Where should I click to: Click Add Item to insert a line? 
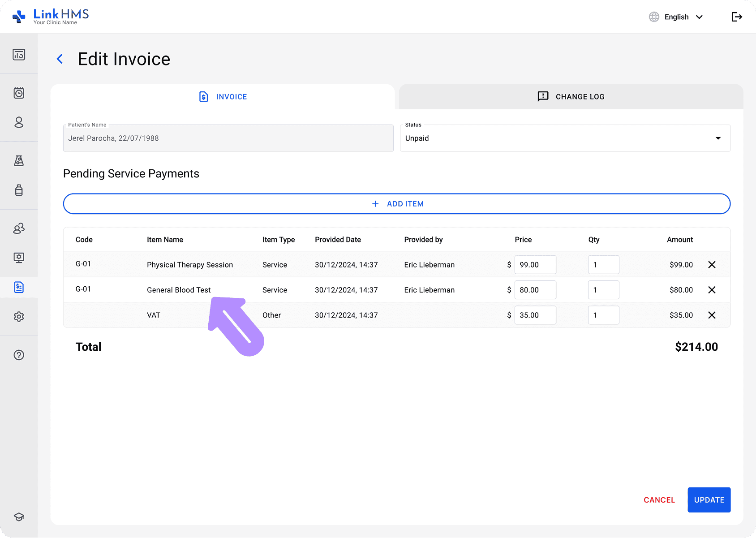(x=397, y=203)
